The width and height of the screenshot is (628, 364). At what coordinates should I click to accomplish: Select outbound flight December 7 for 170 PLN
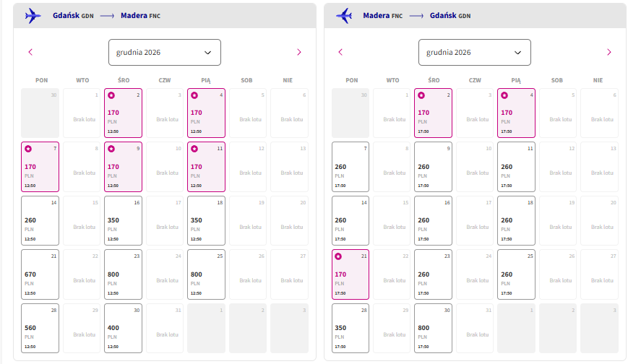coord(40,167)
